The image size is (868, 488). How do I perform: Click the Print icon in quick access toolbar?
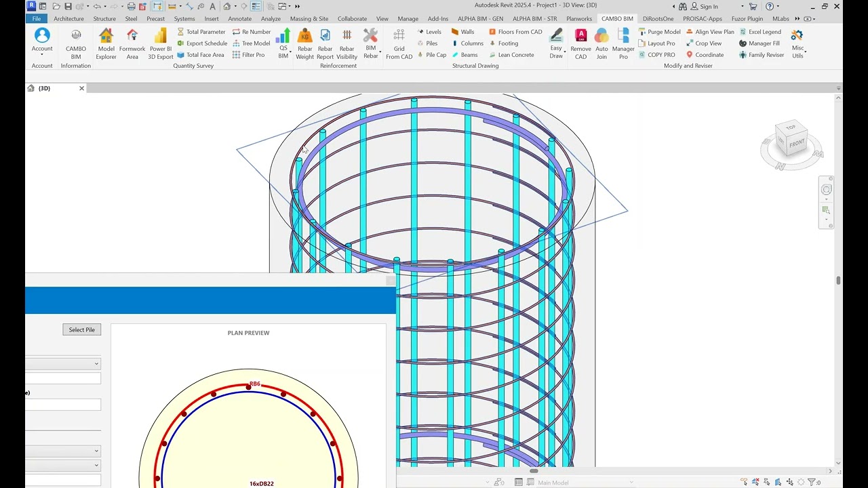tap(132, 6)
